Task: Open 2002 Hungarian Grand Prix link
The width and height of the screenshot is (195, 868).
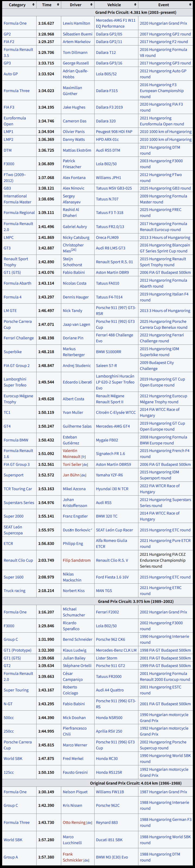Action: click(x=163, y=612)
